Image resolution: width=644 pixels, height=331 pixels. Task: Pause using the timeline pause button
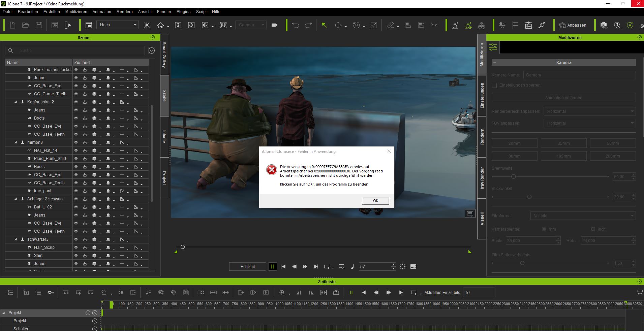351,293
